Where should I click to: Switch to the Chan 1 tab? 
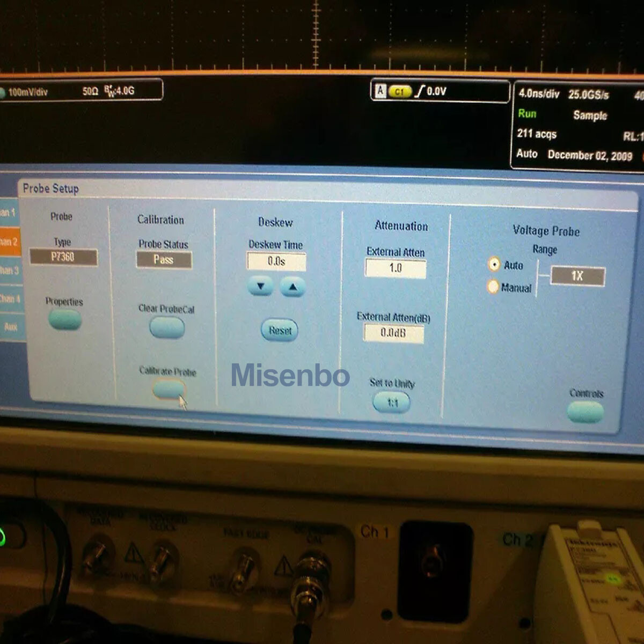tap(9, 213)
